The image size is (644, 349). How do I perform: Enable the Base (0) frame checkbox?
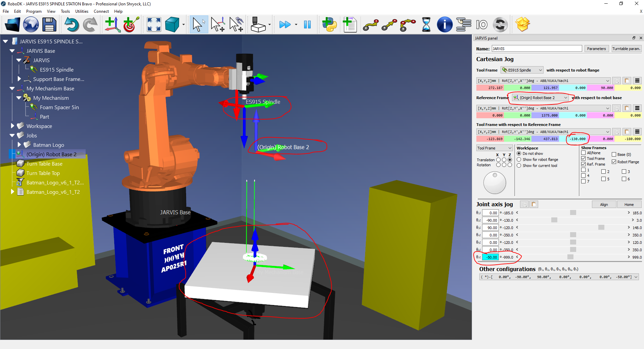click(614, 155)
